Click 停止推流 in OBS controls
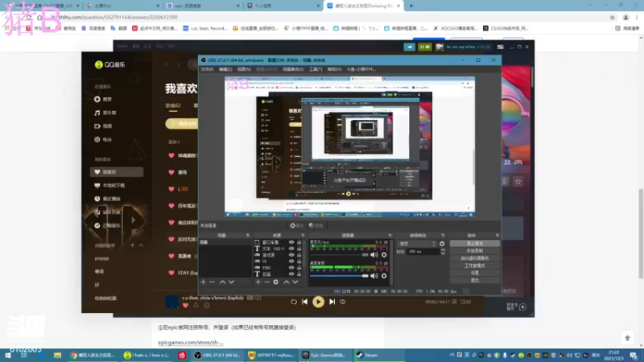The width and height of the screenshot is (644, 362). [x=475, y=244]
